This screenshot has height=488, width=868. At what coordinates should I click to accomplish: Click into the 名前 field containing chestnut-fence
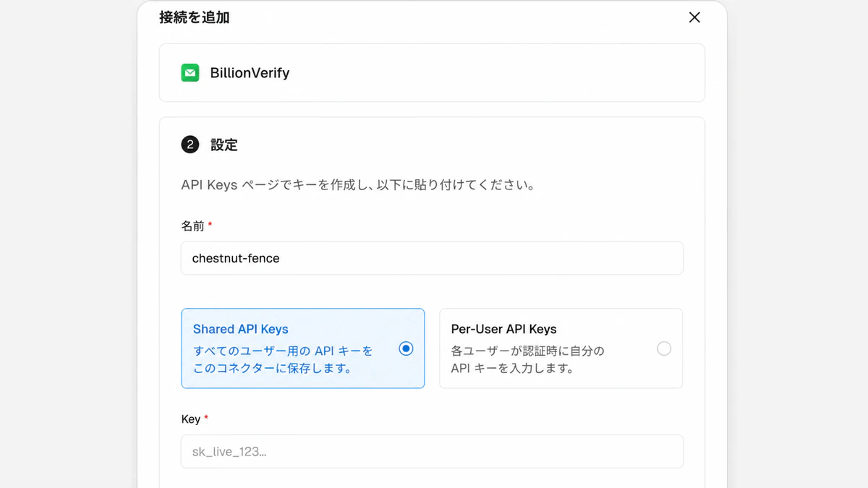432,258
